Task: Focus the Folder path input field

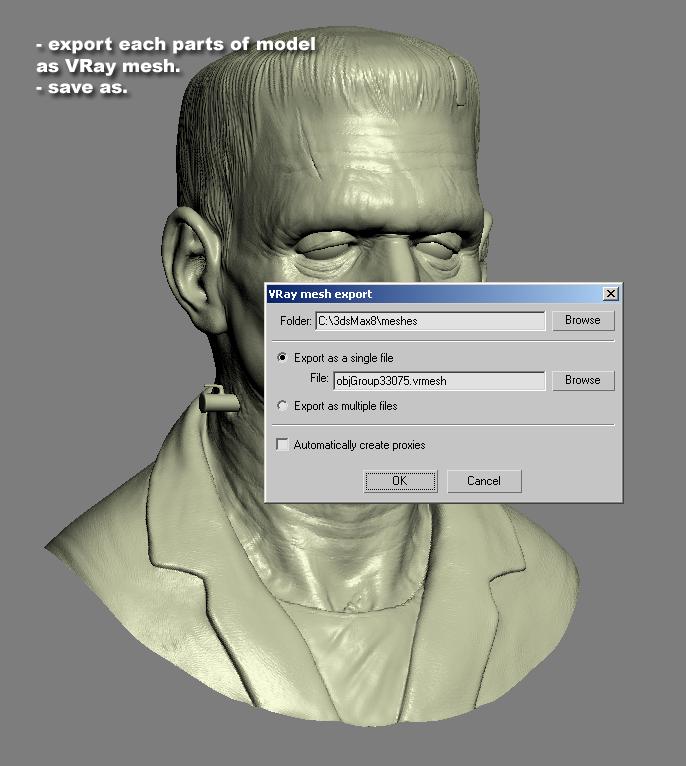Action: (x=430, y=321)
